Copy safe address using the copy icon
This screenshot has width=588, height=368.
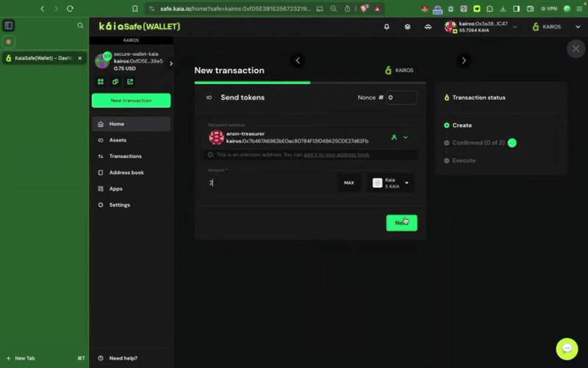tap(115, 82)
